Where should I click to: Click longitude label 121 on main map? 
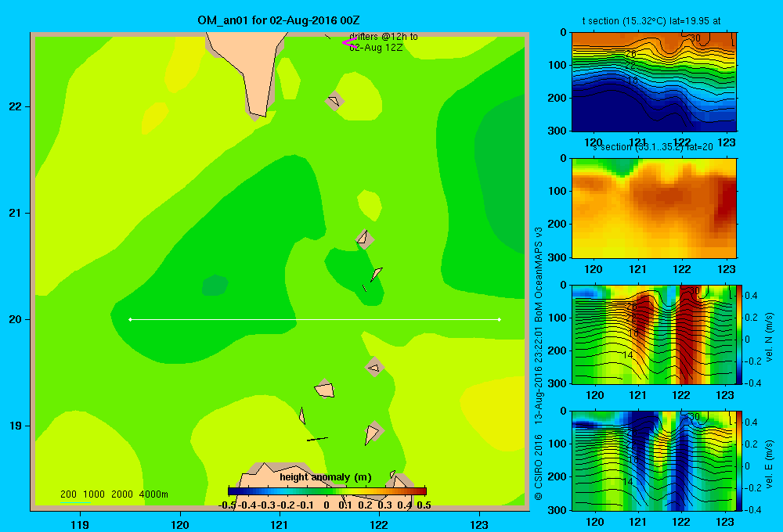[280, 524]
